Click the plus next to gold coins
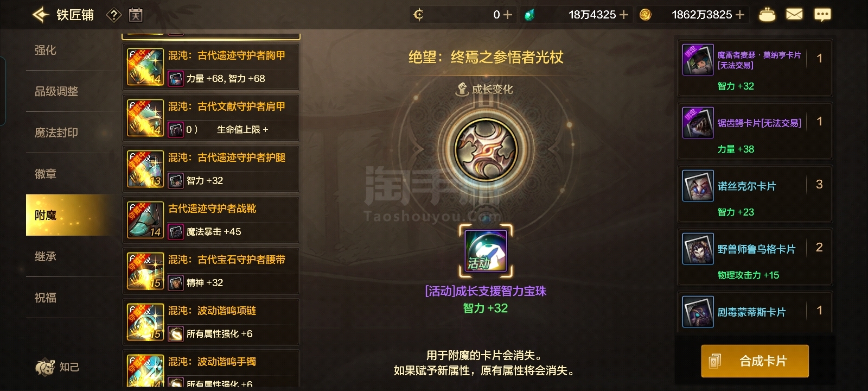The width and height of the screenshot is (868, 391). tap(740, 15)
